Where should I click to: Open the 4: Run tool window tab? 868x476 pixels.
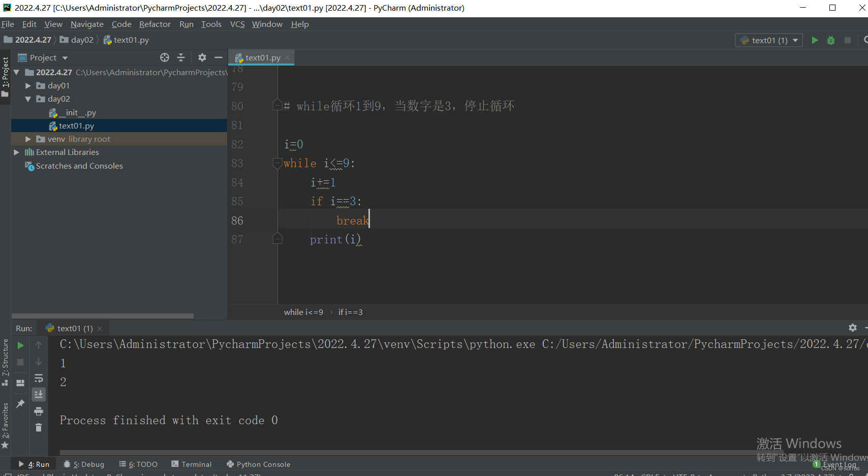34,464
